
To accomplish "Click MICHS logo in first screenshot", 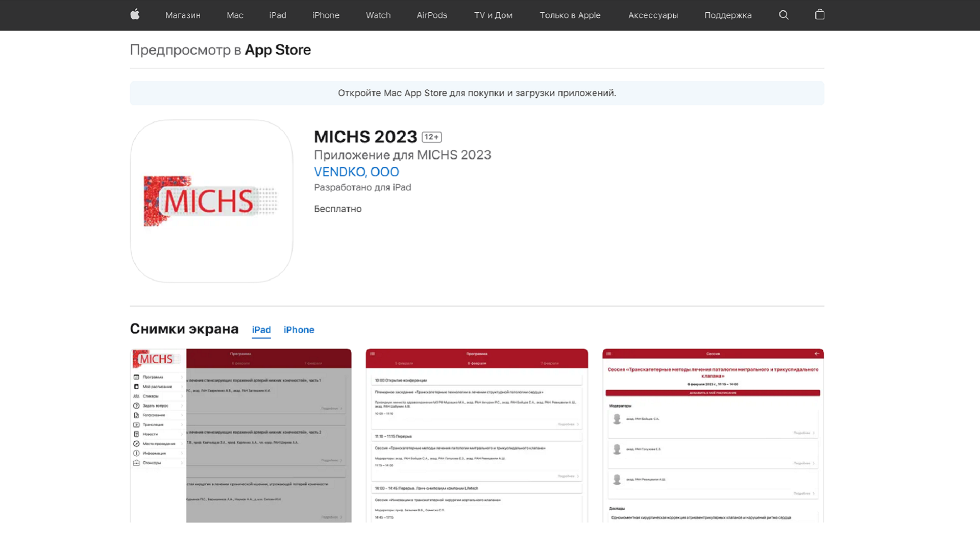I will [x=156, y=359].
